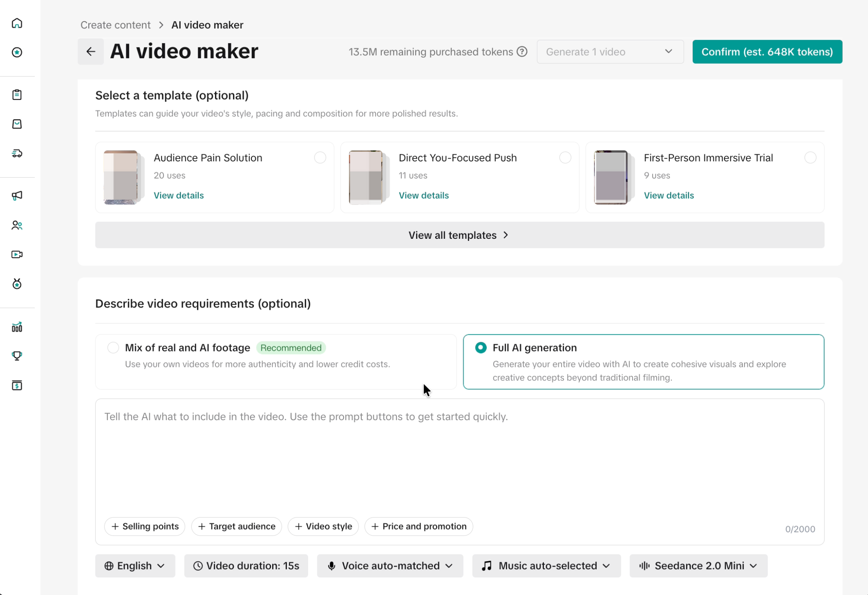Select the First-Person Immersive Trial template radio
868x595 pixels.
click(x=810, y=158)
